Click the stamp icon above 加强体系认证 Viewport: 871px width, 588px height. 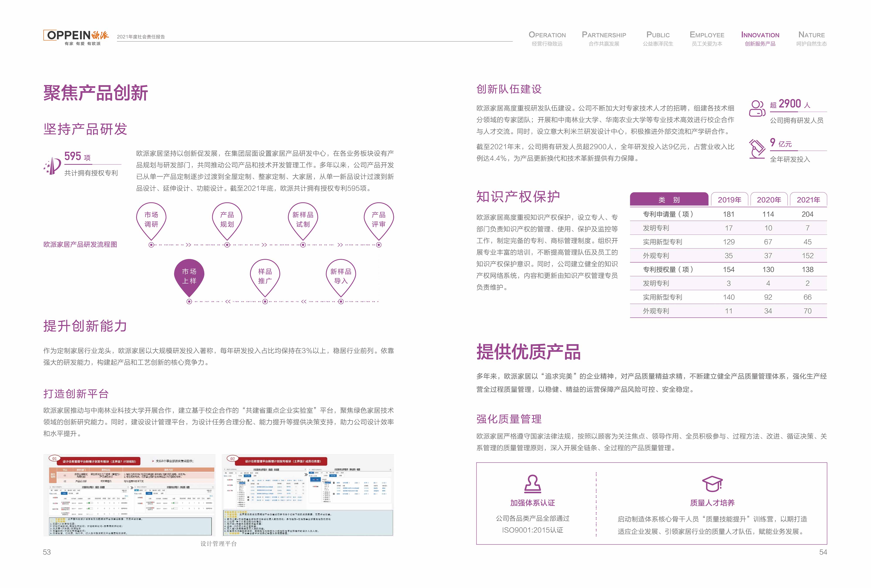pos(532,483)
